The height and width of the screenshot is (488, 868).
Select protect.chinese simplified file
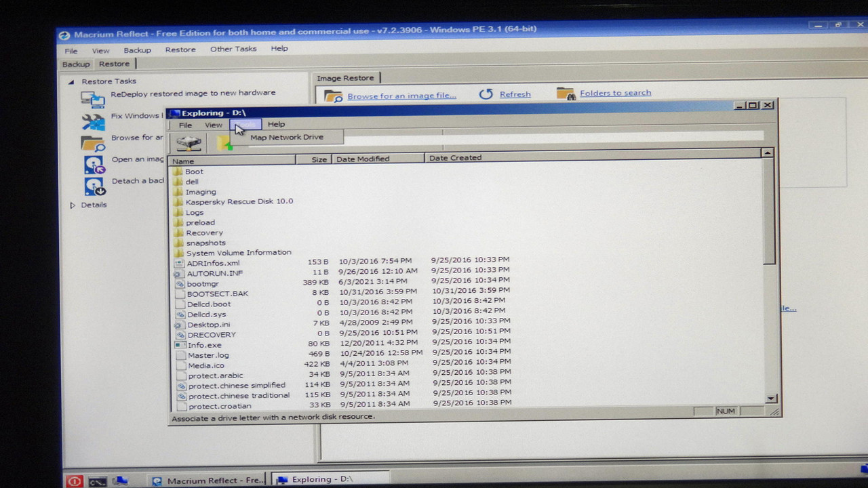click(231, 386)
